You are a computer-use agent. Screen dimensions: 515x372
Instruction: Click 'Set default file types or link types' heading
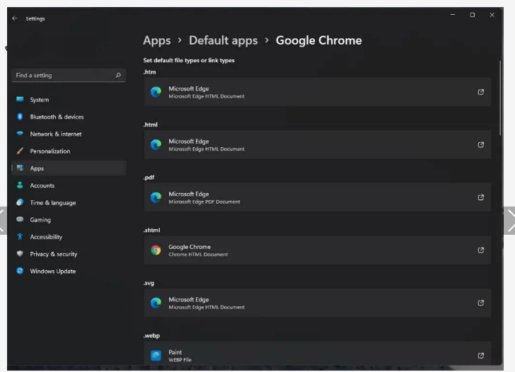189,60
